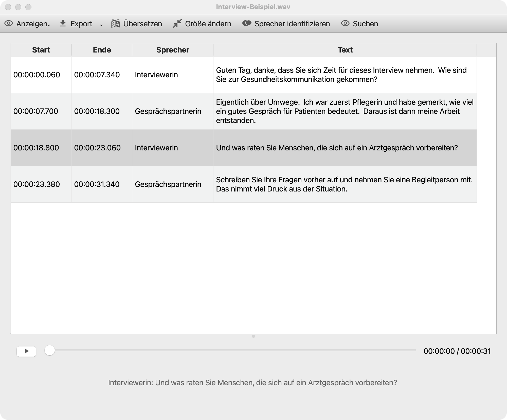Click the Ende column header
This screenshot has width=507, height=420.
click(x=102, y=50)
